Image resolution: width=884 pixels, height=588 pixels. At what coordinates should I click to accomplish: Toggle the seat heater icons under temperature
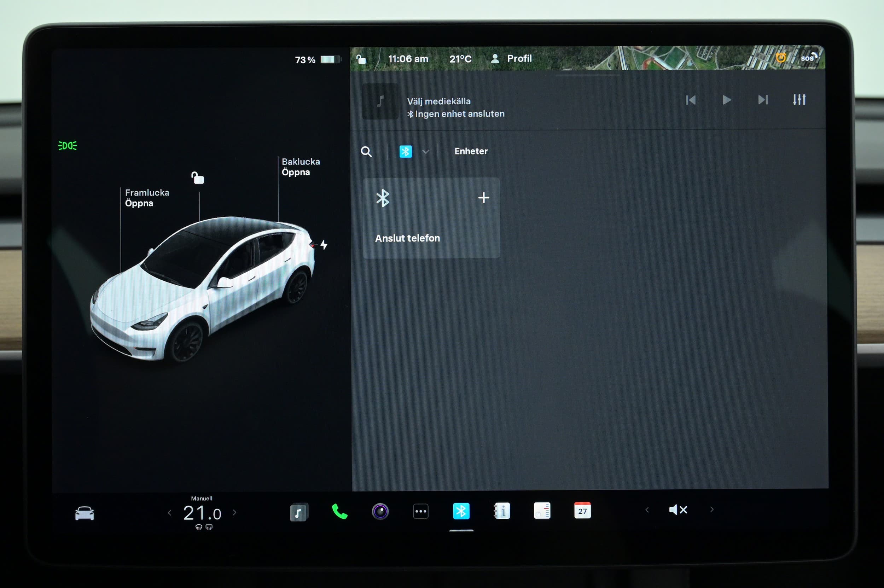pyautogui.click(x=204, y=527)
